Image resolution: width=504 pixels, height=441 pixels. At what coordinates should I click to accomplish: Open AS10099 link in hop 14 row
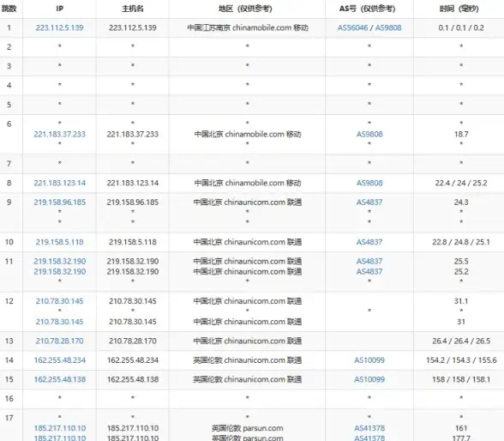point(369,360)
